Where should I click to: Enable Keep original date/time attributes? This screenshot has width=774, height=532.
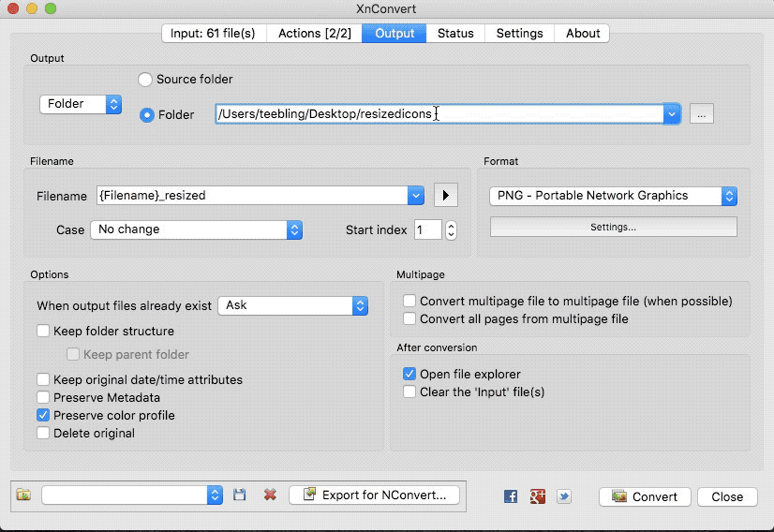click(43, 379)
